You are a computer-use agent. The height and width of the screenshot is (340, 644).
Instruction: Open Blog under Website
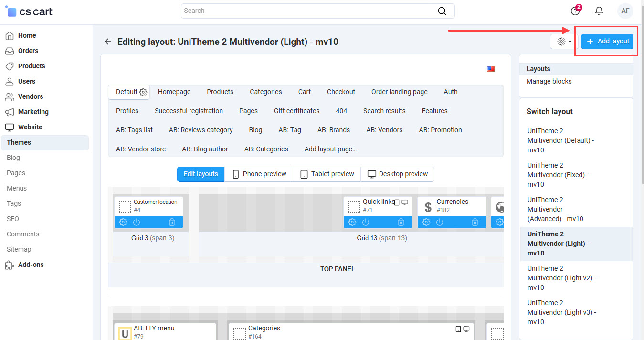tap(13, 158)
